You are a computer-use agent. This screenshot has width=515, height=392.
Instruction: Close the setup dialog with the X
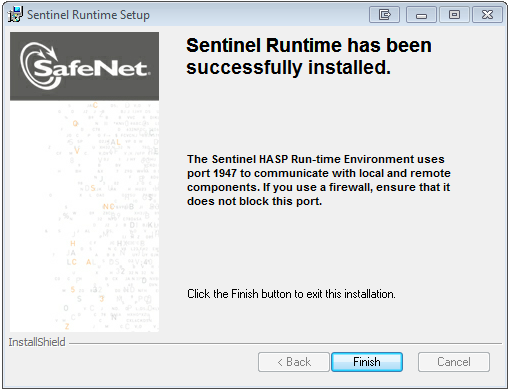487,15
